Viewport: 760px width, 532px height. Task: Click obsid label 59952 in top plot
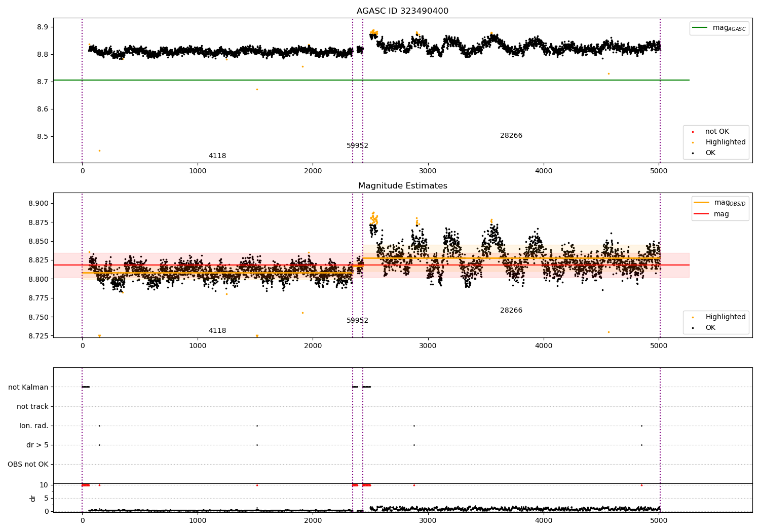point(357,146)
